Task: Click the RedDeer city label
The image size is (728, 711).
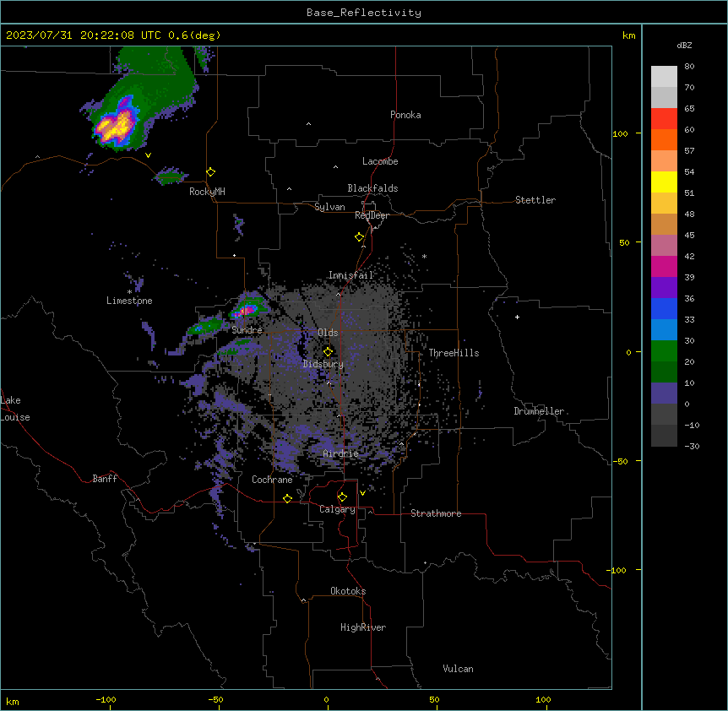Action: point(372,214)
